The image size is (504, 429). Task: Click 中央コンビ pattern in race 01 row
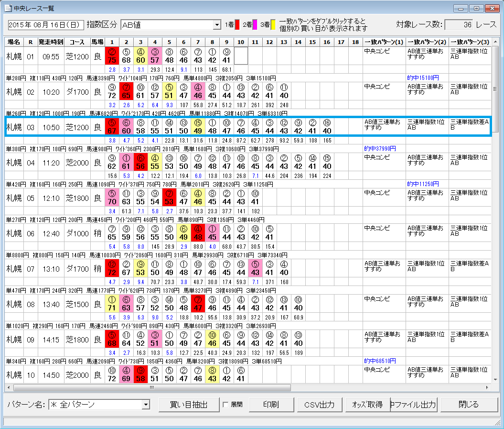click(x=377, y=51)
